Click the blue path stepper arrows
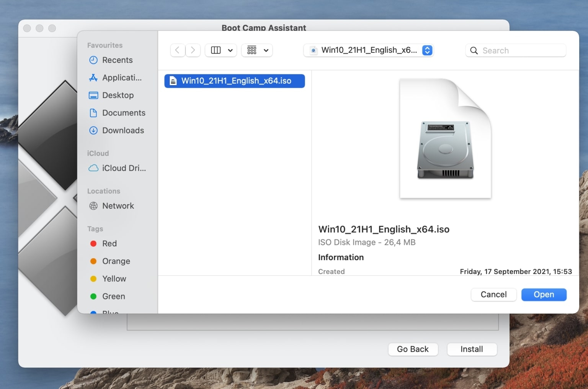 pyautogui.click(x=427, y=50)
